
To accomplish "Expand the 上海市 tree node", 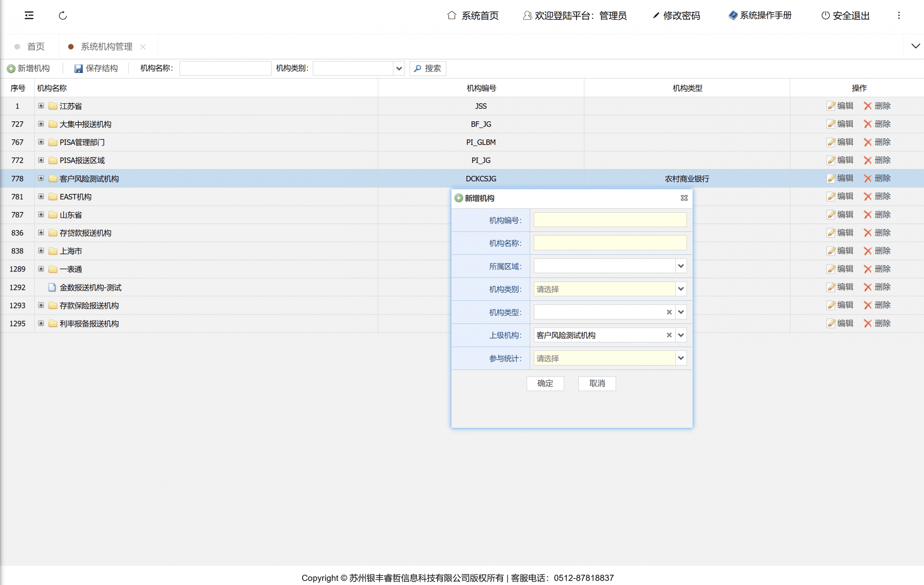I will coord(41,251).
